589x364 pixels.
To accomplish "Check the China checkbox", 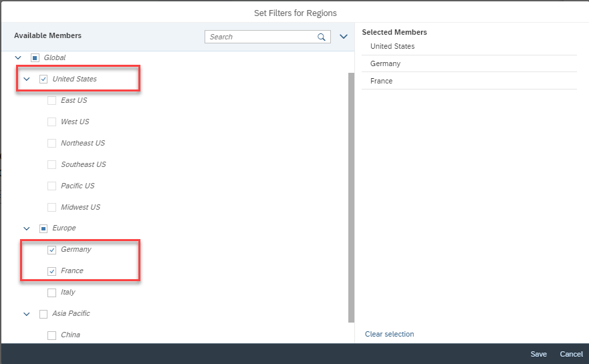I will point(52,335).
